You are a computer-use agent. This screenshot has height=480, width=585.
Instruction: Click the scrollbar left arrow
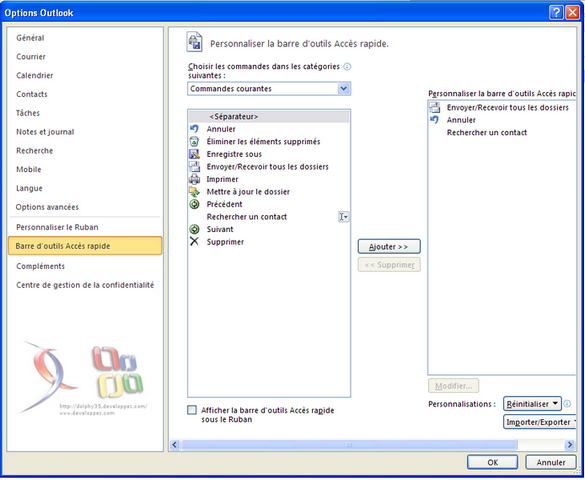pos(175,445)
